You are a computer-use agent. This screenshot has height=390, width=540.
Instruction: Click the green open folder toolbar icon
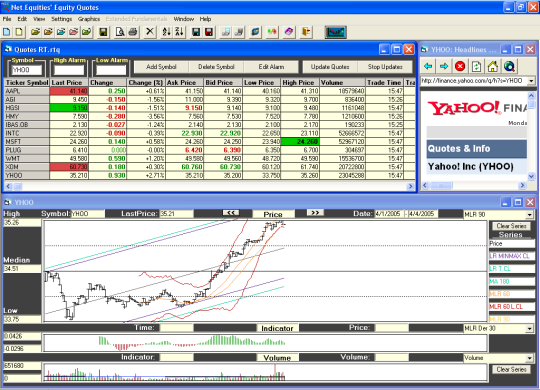[86, 32]
